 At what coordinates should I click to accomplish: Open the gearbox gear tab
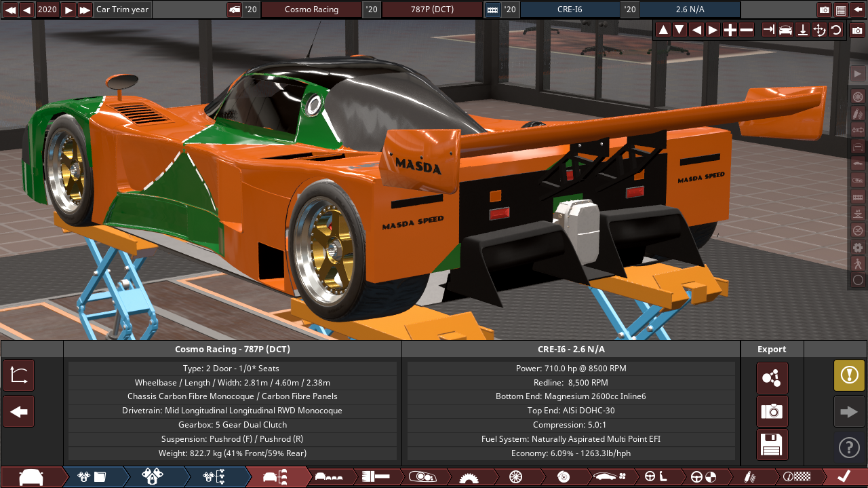tap(468, 476)
